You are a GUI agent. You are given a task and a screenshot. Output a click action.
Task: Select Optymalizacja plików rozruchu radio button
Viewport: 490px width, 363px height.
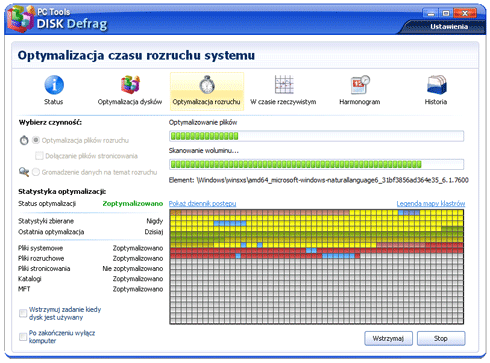(x=36, y=140)
